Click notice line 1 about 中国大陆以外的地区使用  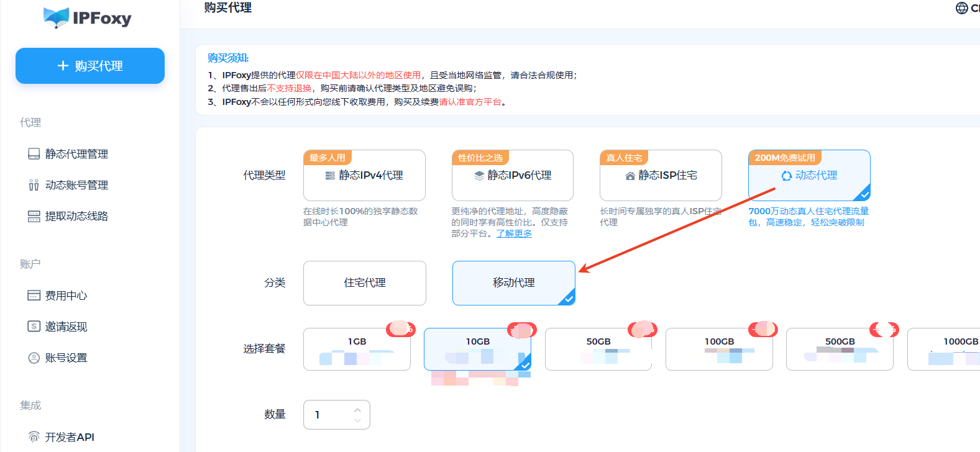click(392, 75)
